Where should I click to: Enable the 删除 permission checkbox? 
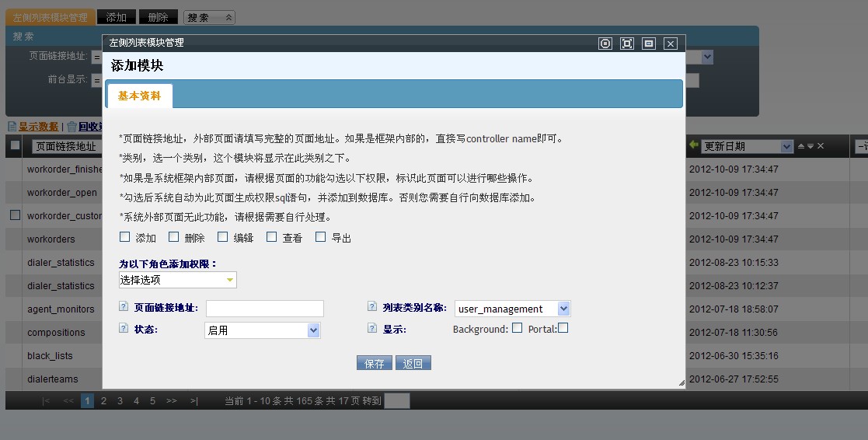pyautogui.click(x=174, y=237)
